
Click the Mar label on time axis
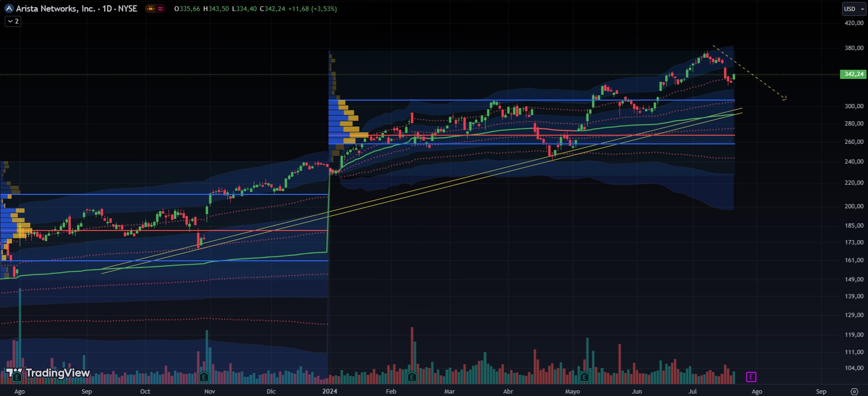coord(449,391)
